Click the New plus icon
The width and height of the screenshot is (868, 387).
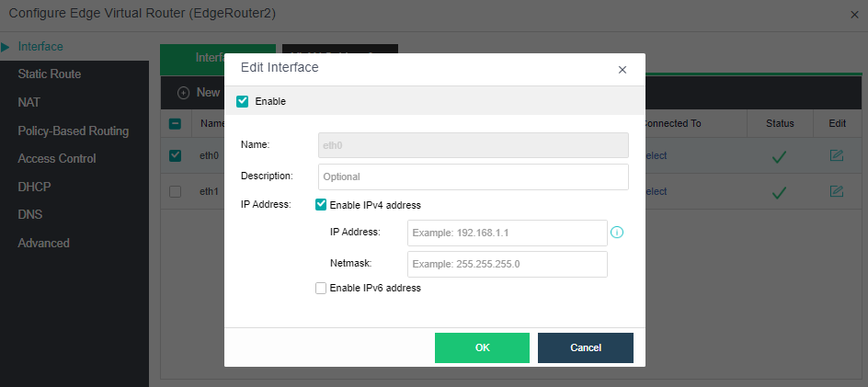(183, 93)
